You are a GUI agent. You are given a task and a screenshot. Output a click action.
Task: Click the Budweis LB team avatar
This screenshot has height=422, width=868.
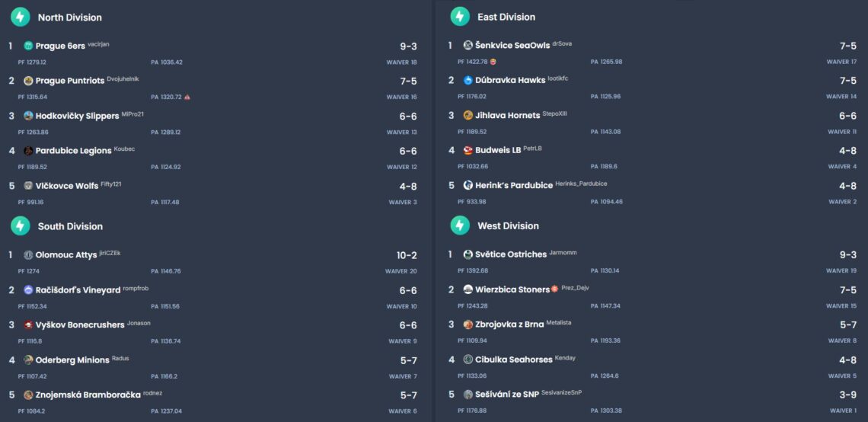point(468,151)
